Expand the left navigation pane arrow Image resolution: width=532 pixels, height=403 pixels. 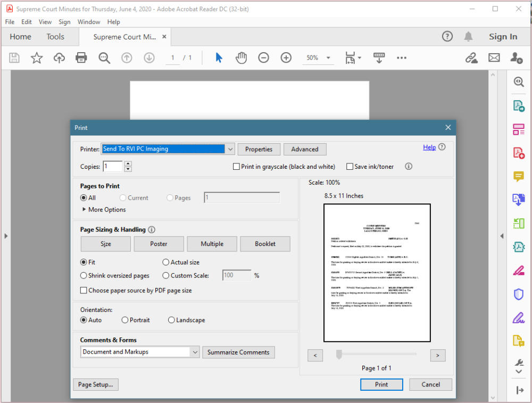coord(6,236)
